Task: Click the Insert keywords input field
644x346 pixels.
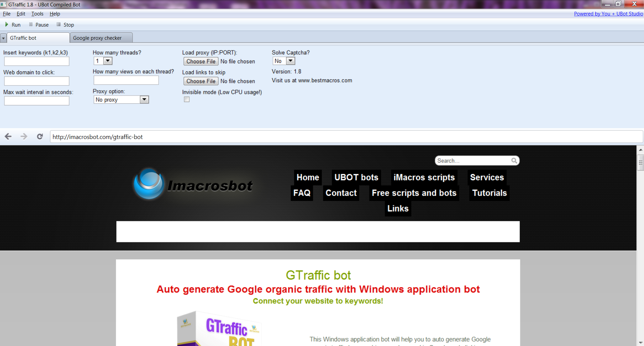Action: [x=37, y=61]
